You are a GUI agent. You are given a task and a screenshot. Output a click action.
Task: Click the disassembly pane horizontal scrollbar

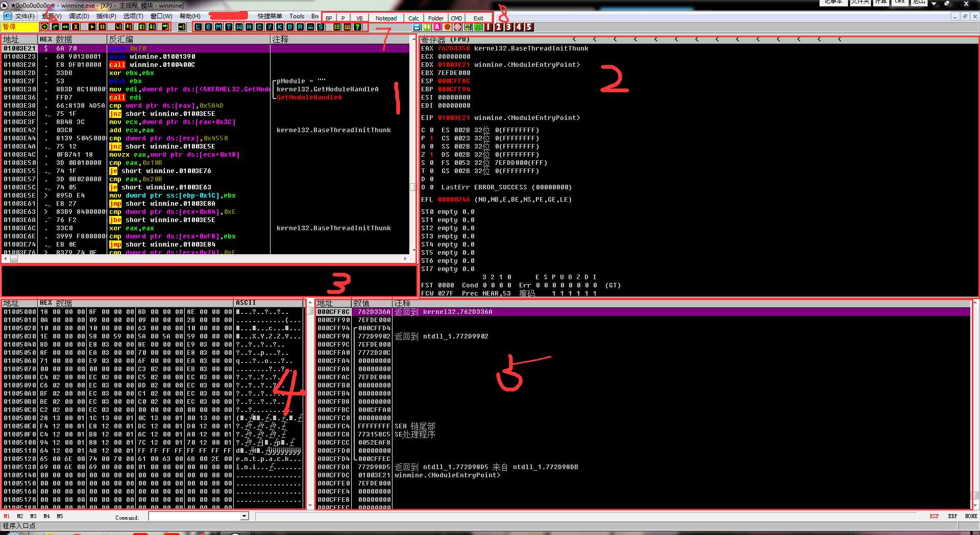point(206,259)
